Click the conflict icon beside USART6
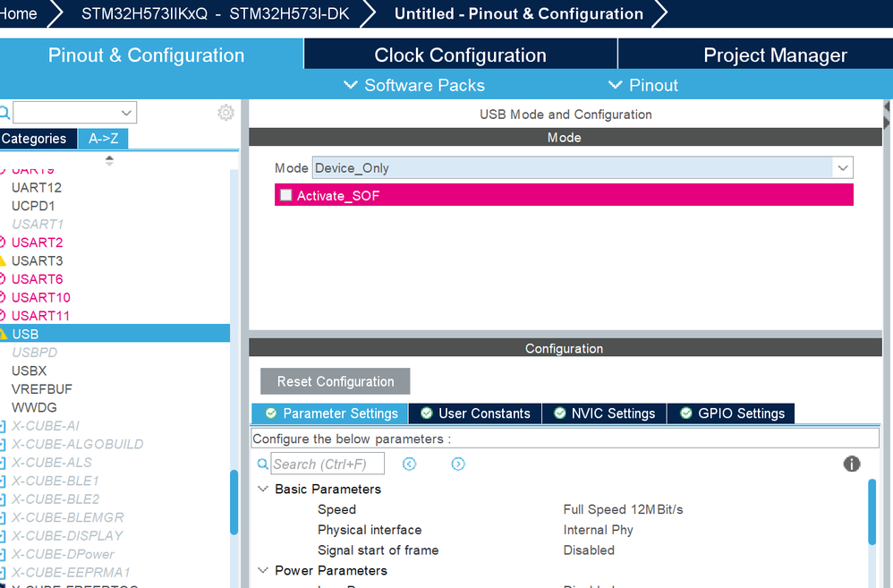 [3, 278]
